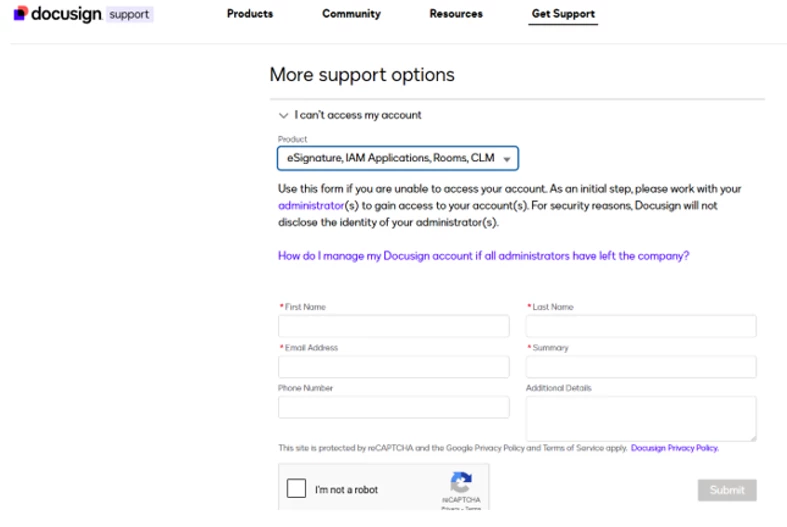
Task: Click the Submit button
Action: (x=727, y=490)
